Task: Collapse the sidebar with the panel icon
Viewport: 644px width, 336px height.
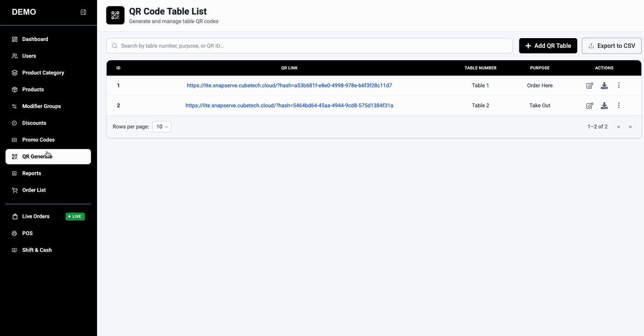Action: coord(83,12)
